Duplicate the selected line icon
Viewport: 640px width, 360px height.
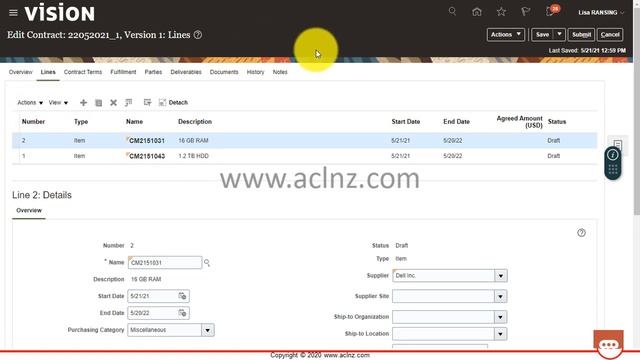tap(98, 102)
